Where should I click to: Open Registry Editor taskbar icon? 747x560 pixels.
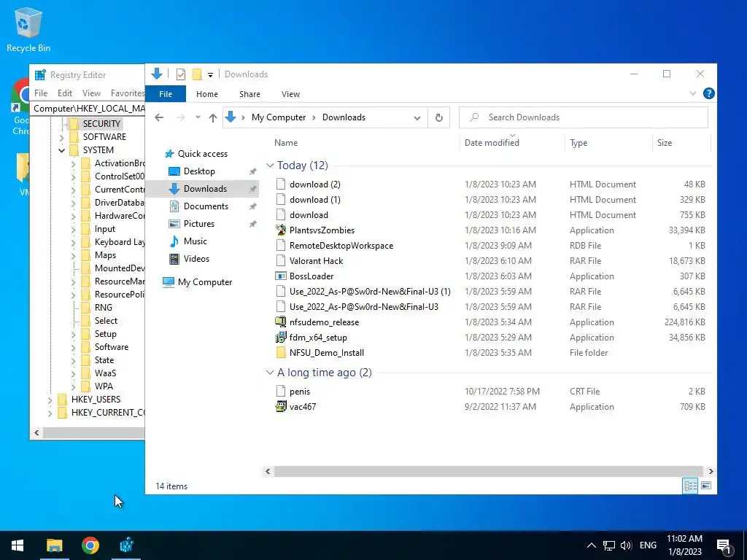point(126,545)
